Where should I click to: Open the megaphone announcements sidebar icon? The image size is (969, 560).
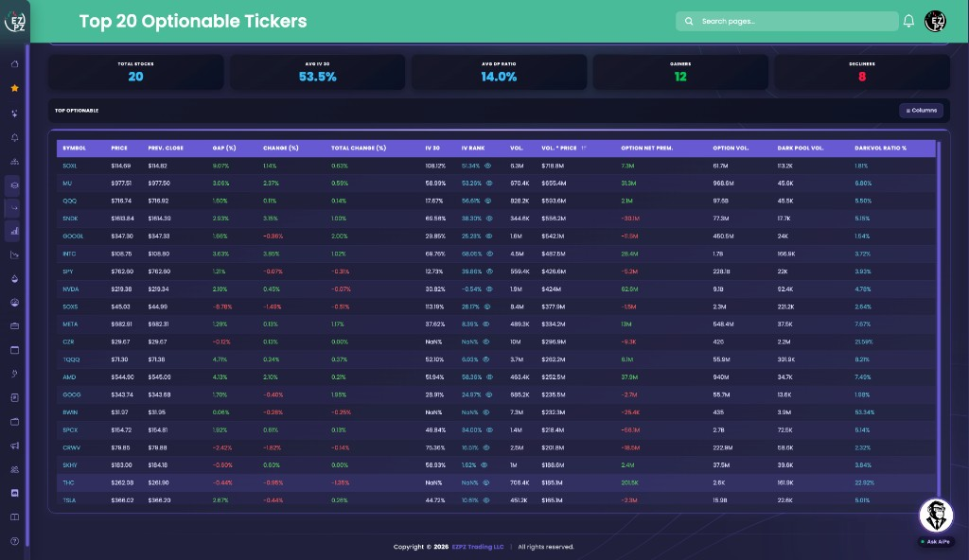click(x=15, y=446)
